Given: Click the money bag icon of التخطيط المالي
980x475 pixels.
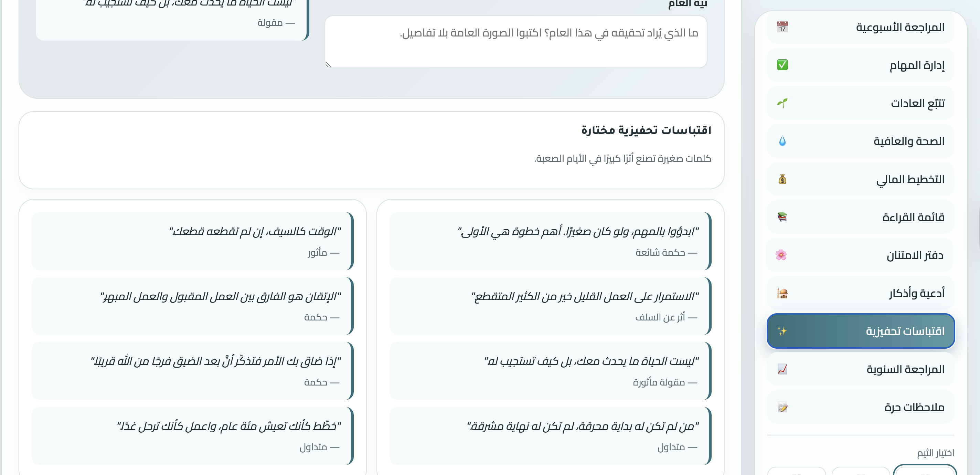Looking at the screenshot, I should pos(782,179).
